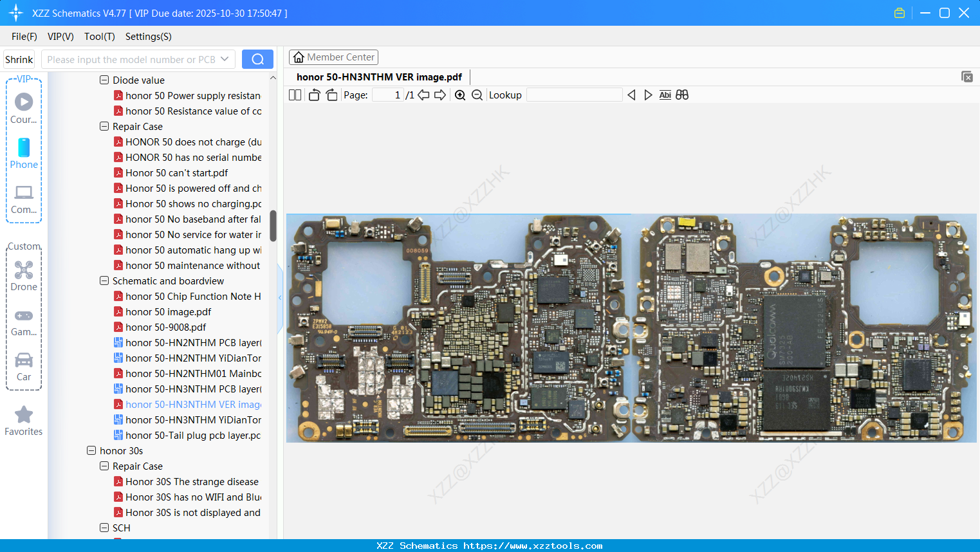Rotate page counterclockwise
This screenshot has width=980, height=552.
pyautogui.click(x=314, y=95)
